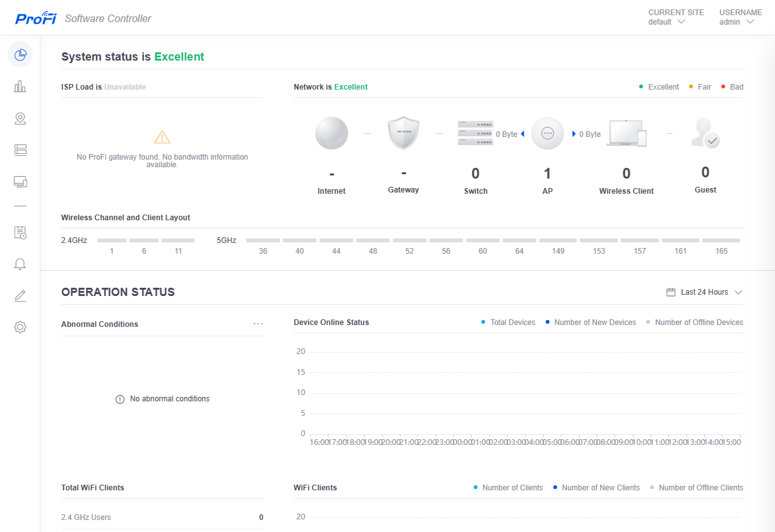Screen dimensions: 775x532
Task: Open the Last 24 Hours time range dropdown
Action: tap(704, 292)
